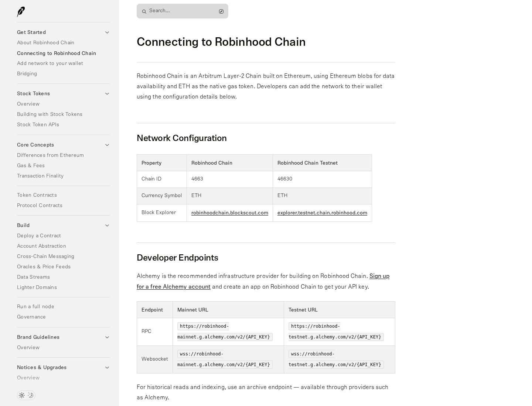Click the testnet wss Websocket URL code
This screenshot has height=406, width=532.
[x=336, y=359]
